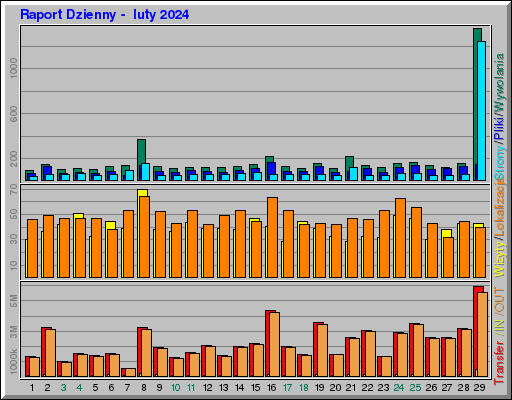Image resolution: width=512 pixels, height=400 pixels.
Task: Click the '1000' y-axis label in top chart
Action: [13, 68]
